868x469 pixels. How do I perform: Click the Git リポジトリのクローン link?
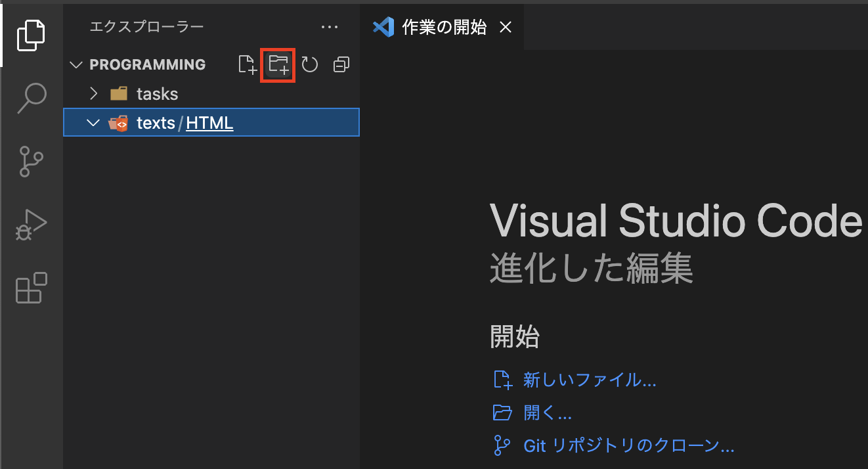click(x=628, y=445)
